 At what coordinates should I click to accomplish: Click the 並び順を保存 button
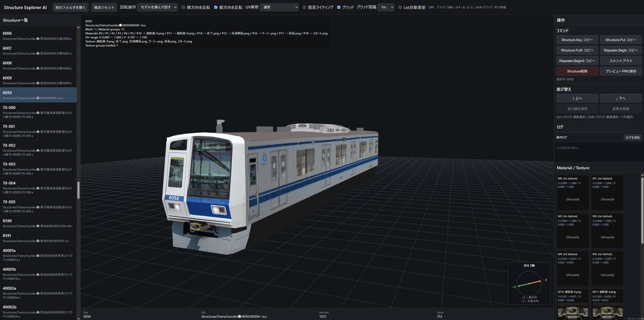pyautogui.click(x=577, y=109)
